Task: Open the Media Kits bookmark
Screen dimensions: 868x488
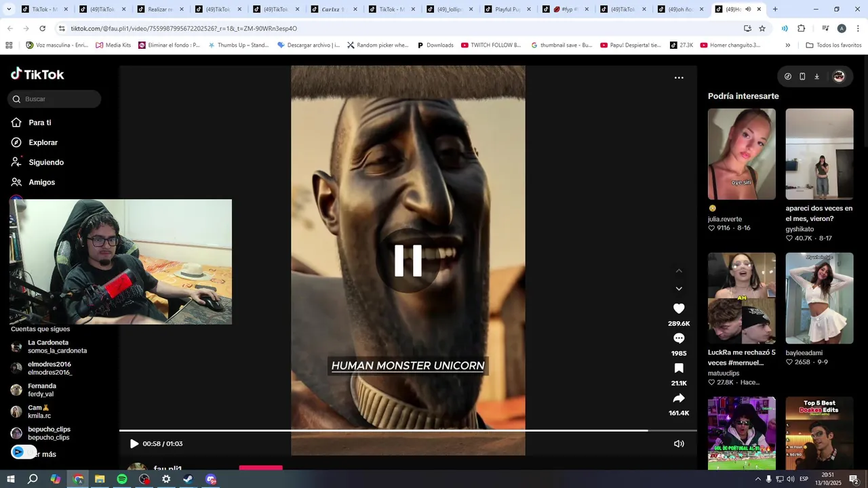Action: pyautogui.click(x=113, y=45)
